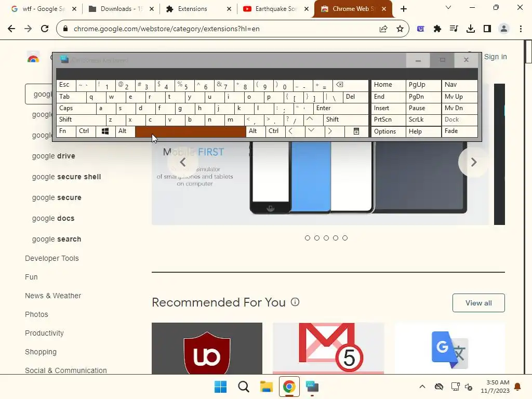Toggle ScrLk on the on-screen keyboard
The width and height of the screenshot is (532, 399).
pos(423,120)
